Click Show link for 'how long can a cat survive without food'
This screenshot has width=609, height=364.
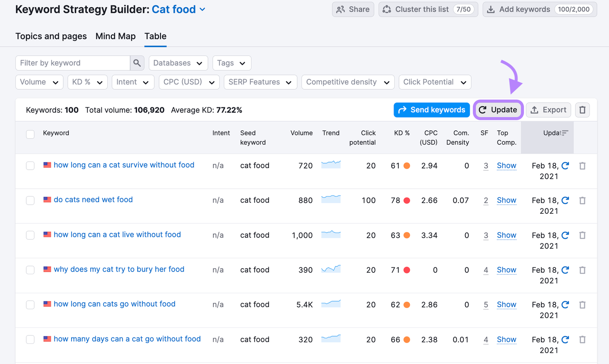pyautogui.click(x=506, y=166)
